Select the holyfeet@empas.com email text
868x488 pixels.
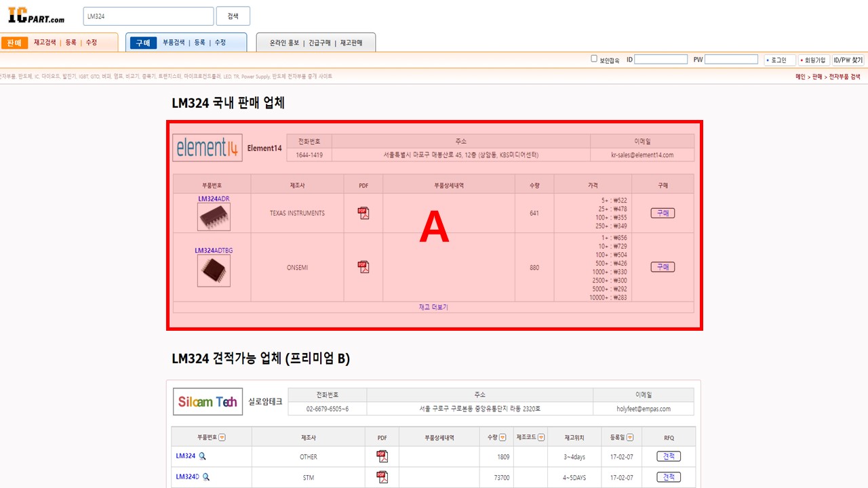[644, 409]
